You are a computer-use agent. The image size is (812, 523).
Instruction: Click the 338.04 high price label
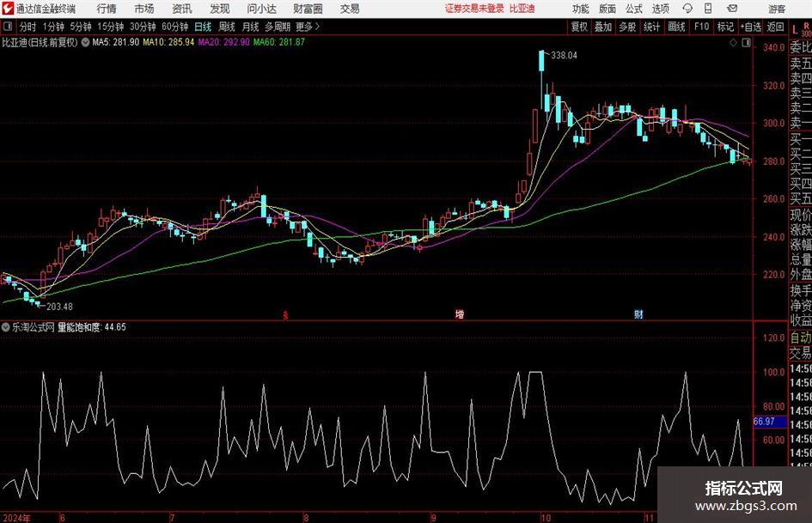pyautogui.click(x=564, y=56)
